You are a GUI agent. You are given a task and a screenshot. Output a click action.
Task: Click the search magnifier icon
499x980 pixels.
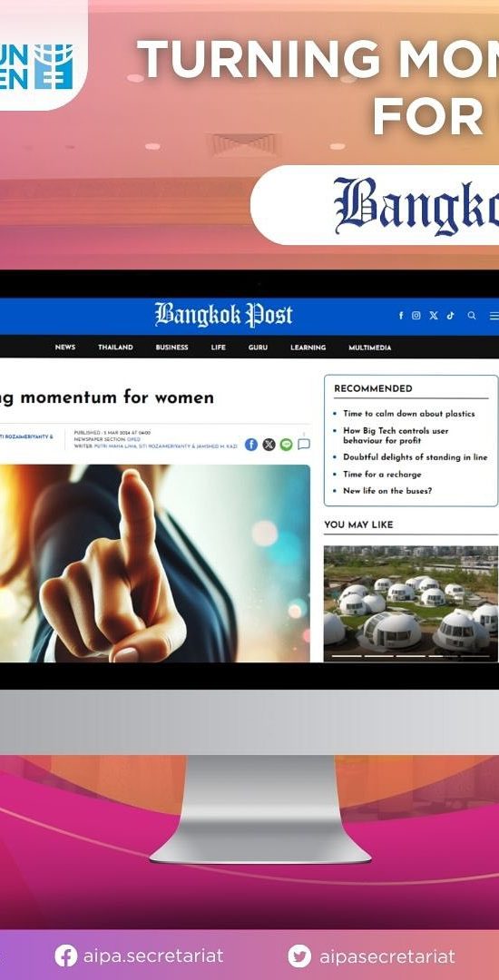(x=472, y=316)
